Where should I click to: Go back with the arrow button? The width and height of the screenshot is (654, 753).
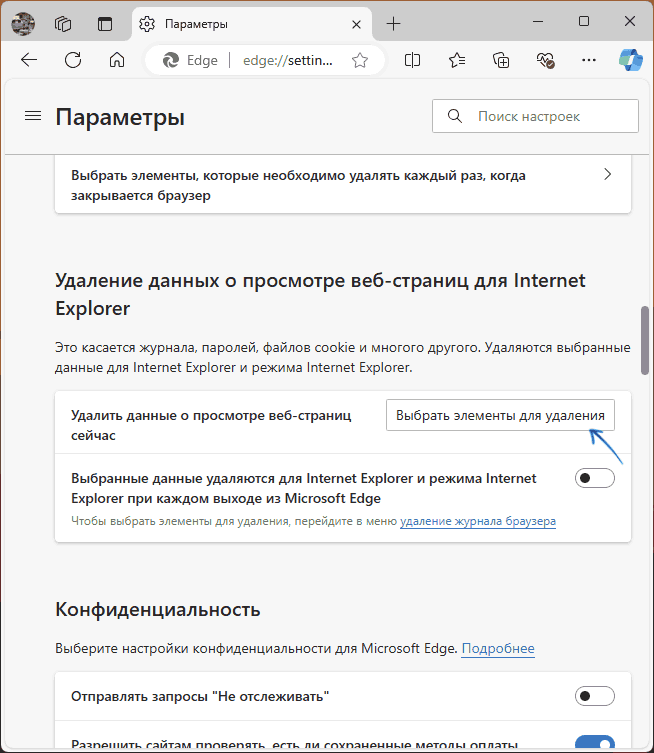[29, 60]
